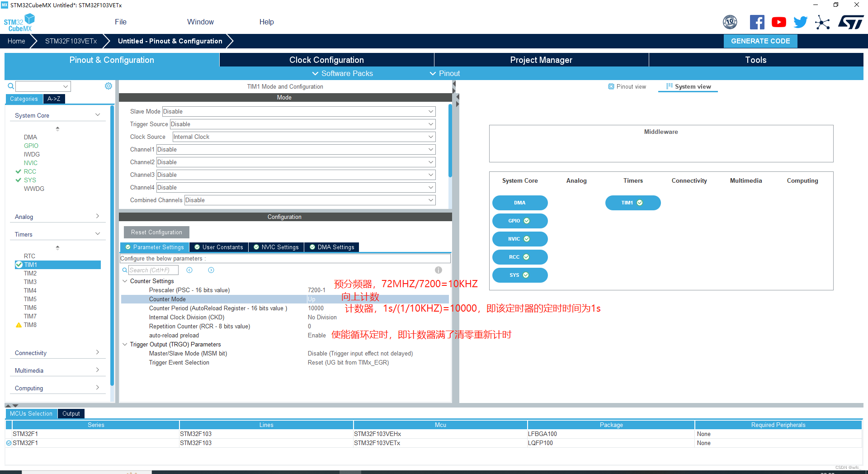
Task: Click the TIM1 button in System view
Action: pyautogui.click(x=633, y=203)
